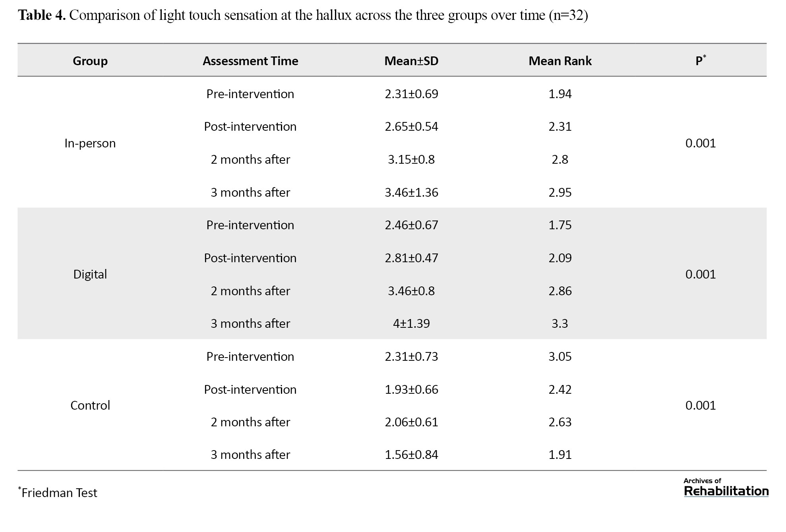This screenshot has height=532, width=786.
Task: Click the Friedman Test footnote
Action: tap(58, 493)
